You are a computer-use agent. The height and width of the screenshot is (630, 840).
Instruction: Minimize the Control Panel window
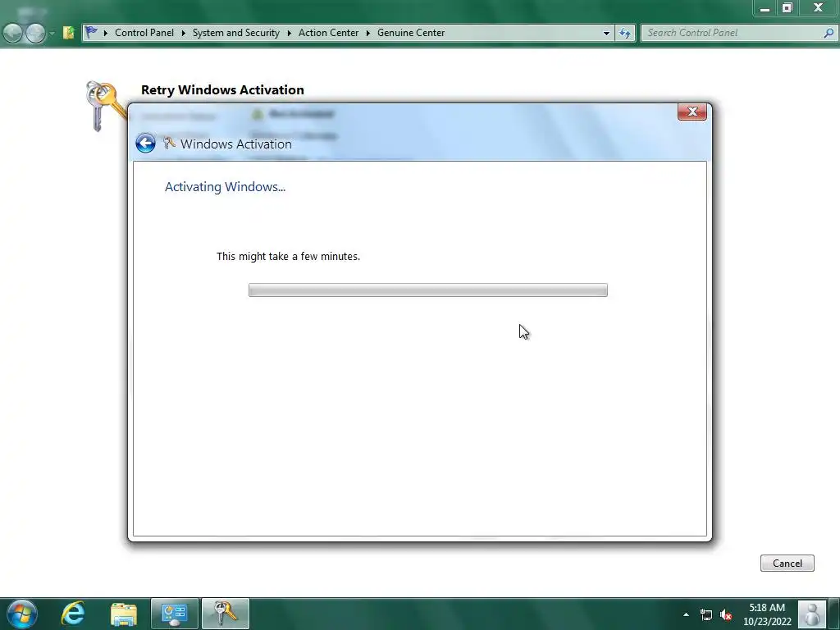click(765, 8)
